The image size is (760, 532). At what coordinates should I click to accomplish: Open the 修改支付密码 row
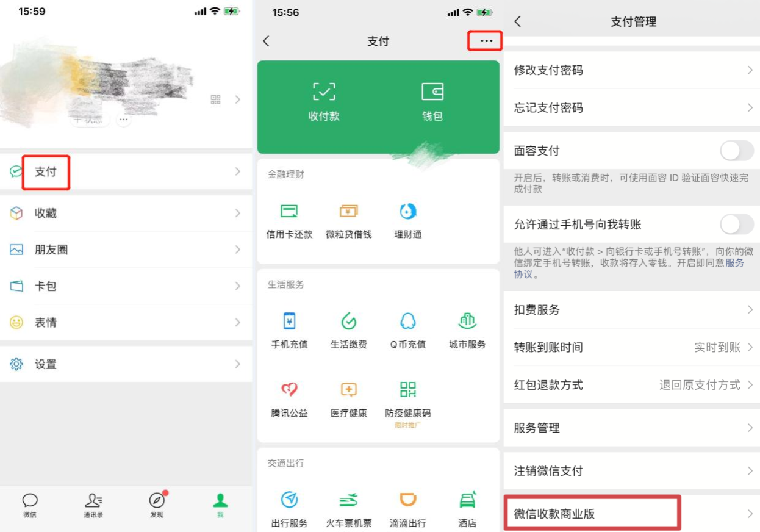(631, 70)
